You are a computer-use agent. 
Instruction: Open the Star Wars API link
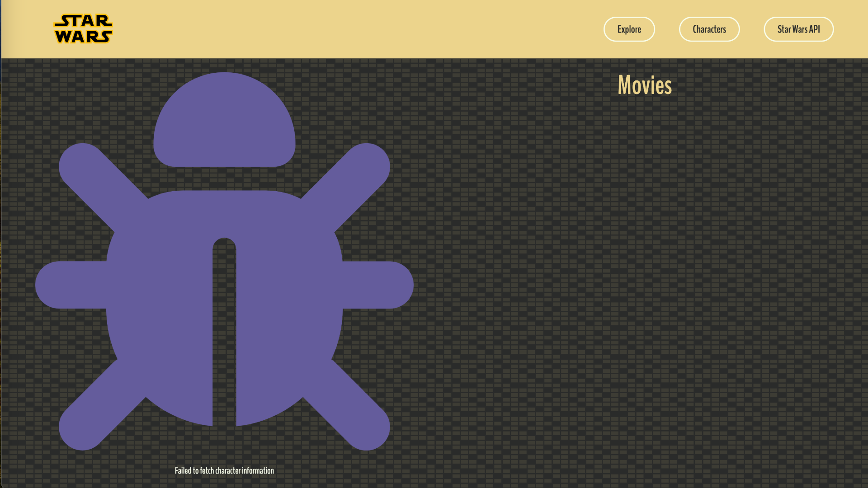[x=798, y=29]
